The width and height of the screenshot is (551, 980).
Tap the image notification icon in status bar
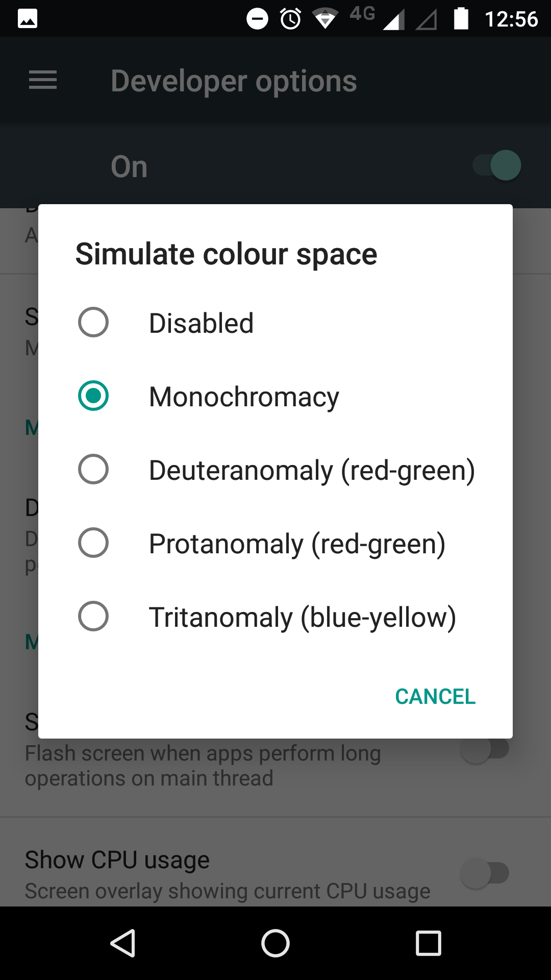(x=28, y=19)
